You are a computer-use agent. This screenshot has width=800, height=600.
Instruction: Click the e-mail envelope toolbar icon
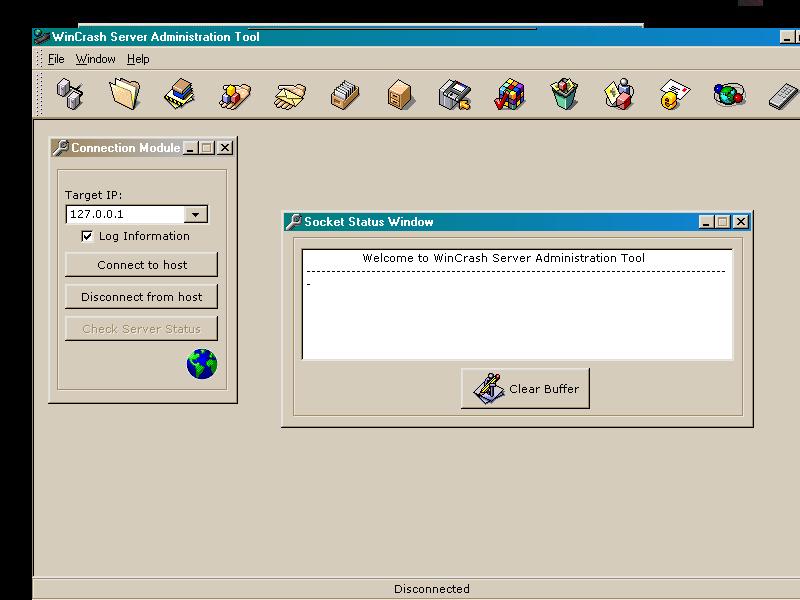pyautogui.click(x=674, y=94)
